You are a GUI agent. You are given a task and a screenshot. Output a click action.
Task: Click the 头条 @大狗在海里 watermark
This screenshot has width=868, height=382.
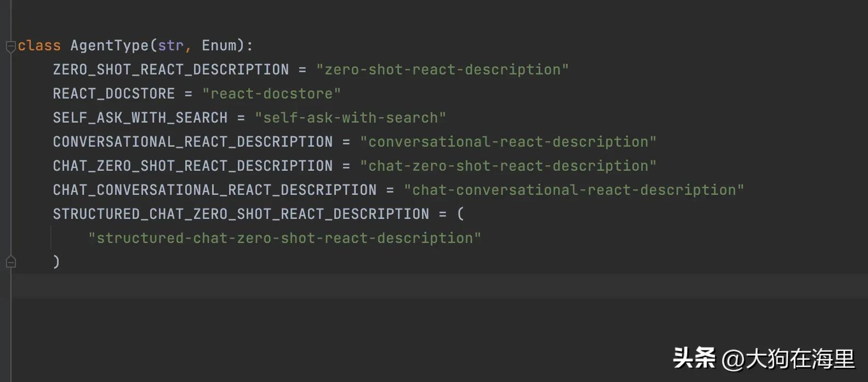pyautogui.click(x=763, y=359)
